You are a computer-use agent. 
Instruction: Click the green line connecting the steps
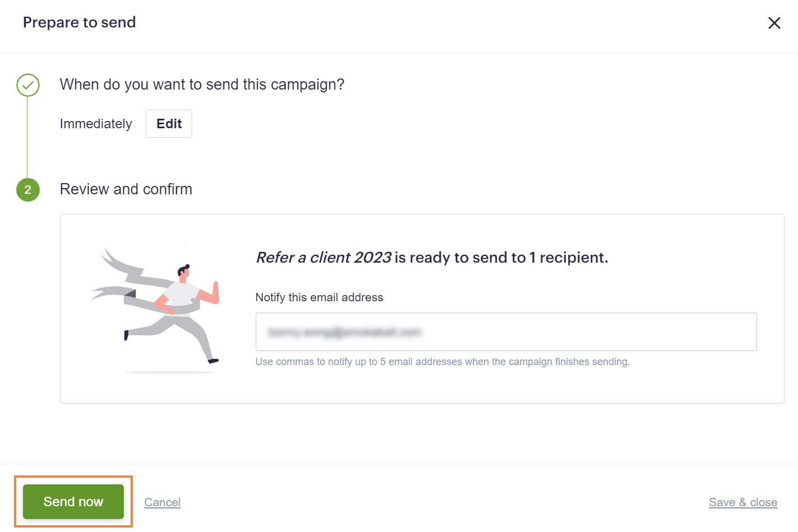pyautogui.click(x=27, y=137)
